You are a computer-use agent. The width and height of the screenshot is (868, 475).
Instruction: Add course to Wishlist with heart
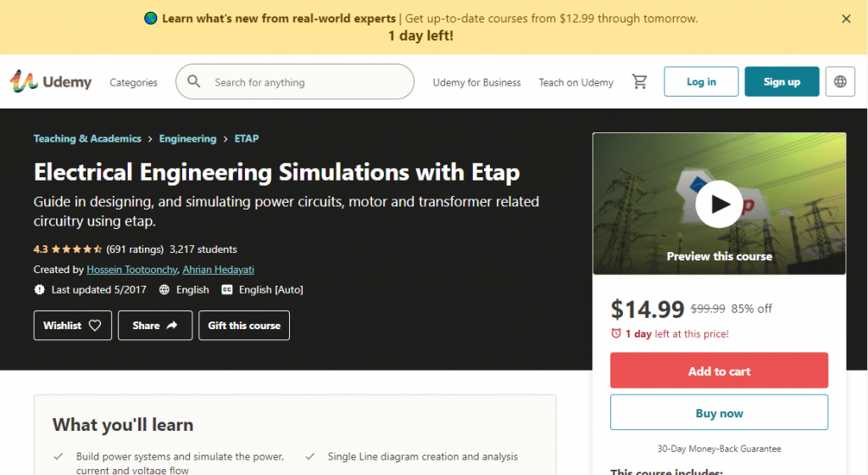73,326
